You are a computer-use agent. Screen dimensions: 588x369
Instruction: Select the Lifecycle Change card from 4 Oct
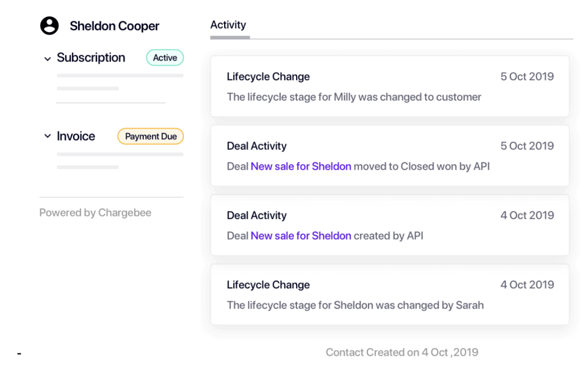(390, 294)
